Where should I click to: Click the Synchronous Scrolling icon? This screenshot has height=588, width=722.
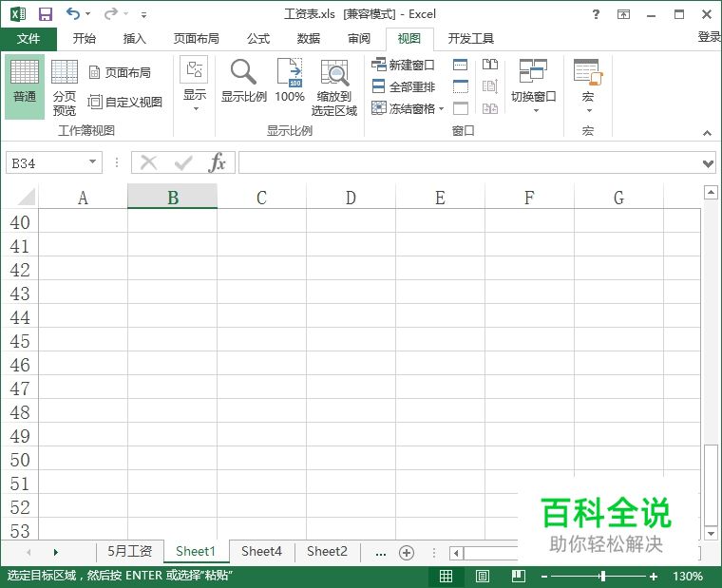(490, 86)
